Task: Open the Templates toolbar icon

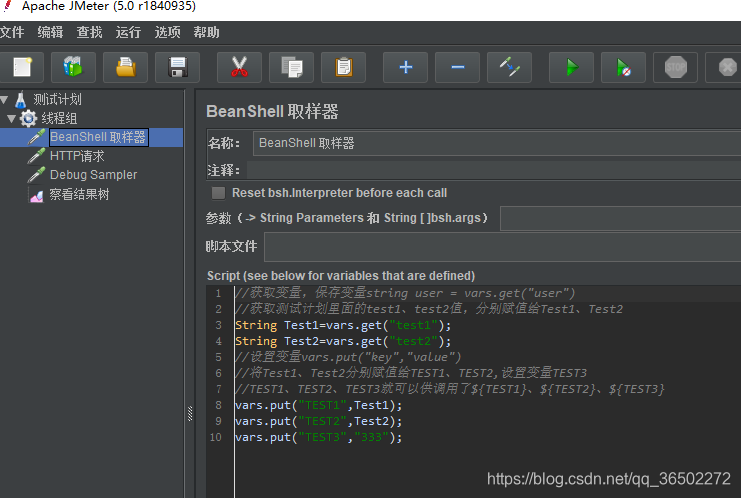Action: (x=73, y=67)
